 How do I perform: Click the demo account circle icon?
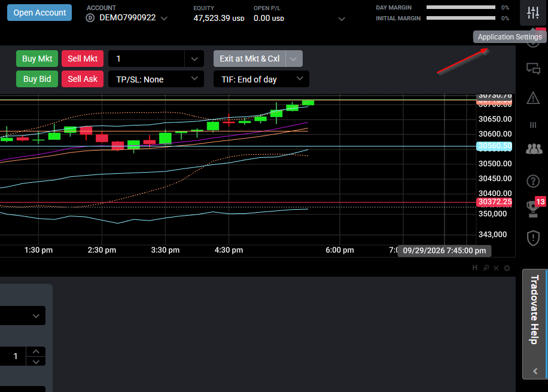90,18
